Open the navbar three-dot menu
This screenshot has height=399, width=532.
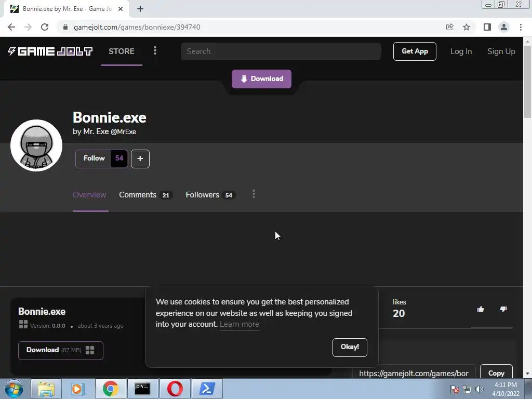155,51
